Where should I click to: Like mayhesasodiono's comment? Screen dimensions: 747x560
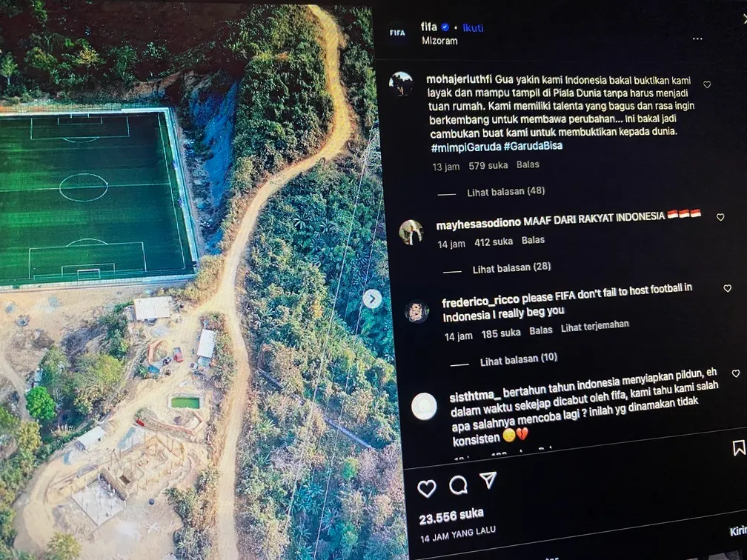click(720, 217)
